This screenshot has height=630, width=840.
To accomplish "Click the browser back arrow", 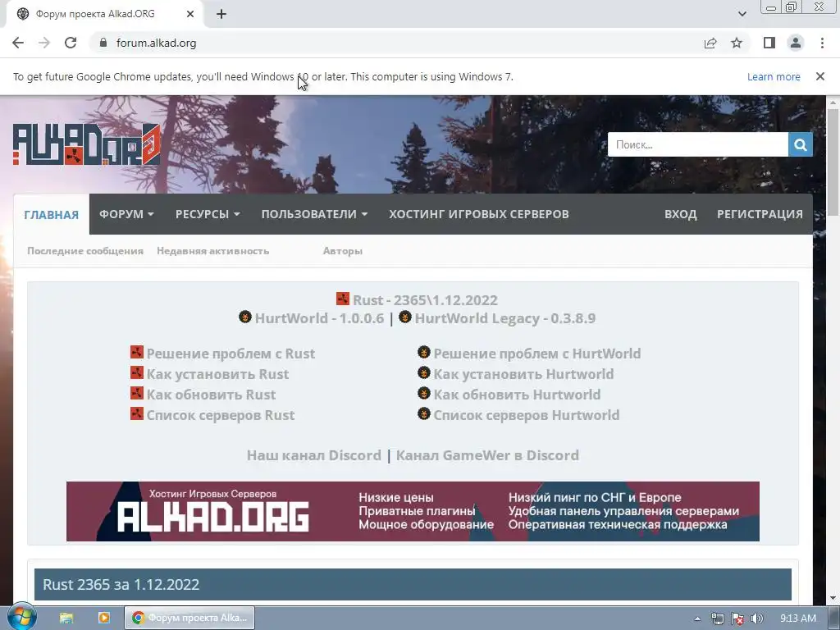I will click(x=18, y=43).
